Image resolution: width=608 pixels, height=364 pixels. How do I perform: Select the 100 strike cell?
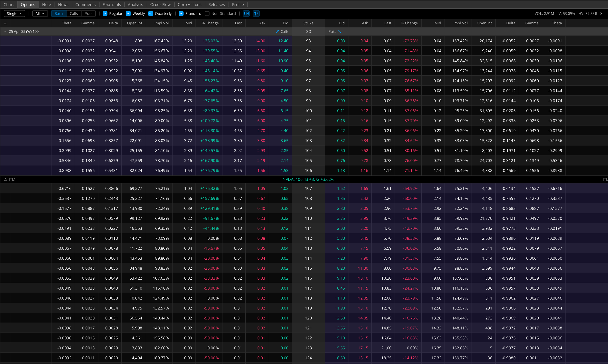308,111
